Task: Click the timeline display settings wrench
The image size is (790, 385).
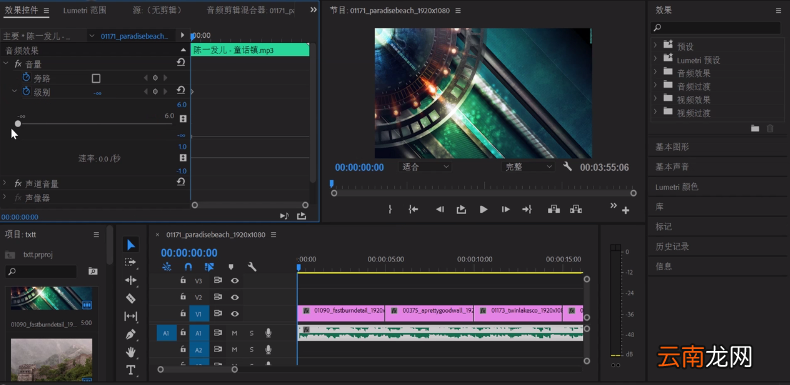Action: click(252, 267)
